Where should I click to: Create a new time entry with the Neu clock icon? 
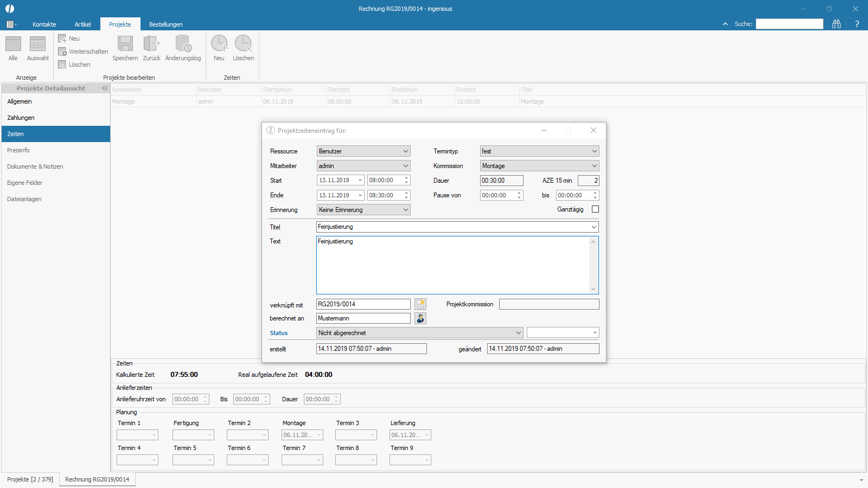click(219, 45)
